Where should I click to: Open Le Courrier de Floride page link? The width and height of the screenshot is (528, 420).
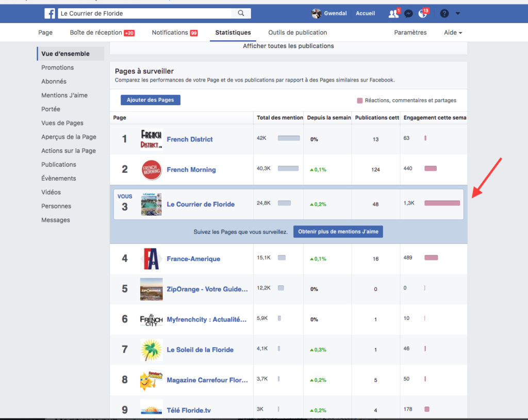click(201, 204)
